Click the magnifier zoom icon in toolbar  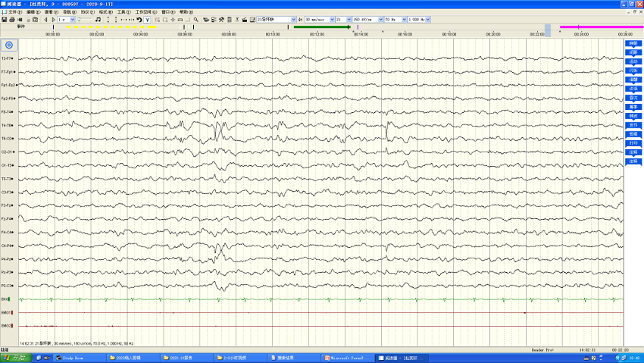click(196, 20)
